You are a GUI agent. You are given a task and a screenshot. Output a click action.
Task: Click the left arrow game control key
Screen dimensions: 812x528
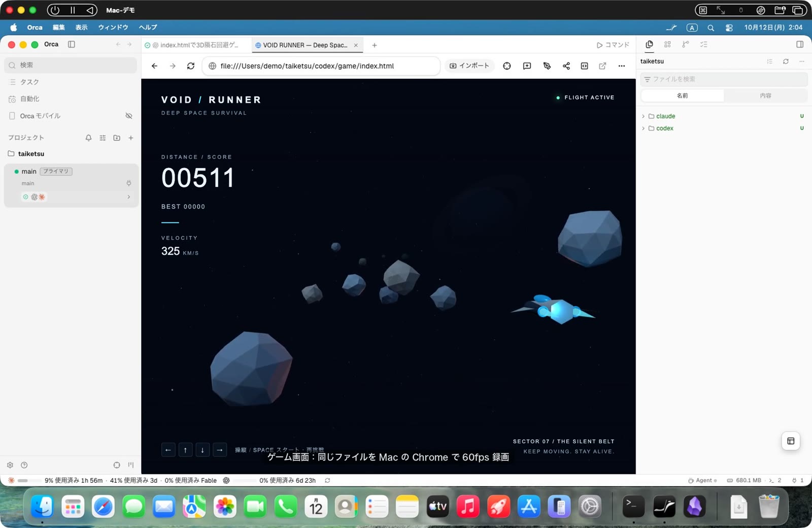click(x=168, y=450)
